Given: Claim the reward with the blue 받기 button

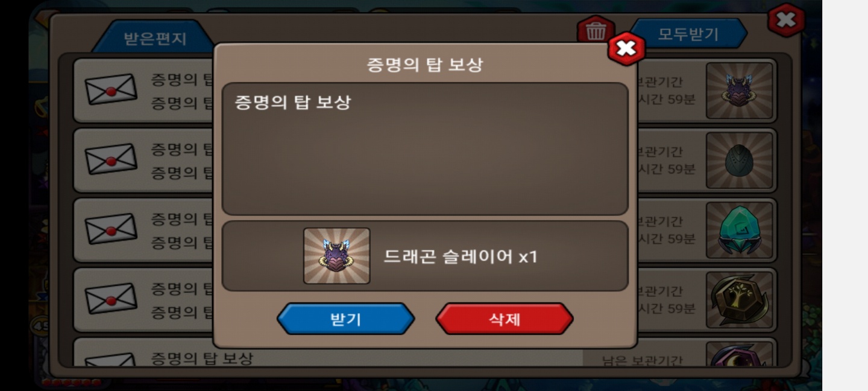Looking at the screenshot, I should (x=345, y=319).
